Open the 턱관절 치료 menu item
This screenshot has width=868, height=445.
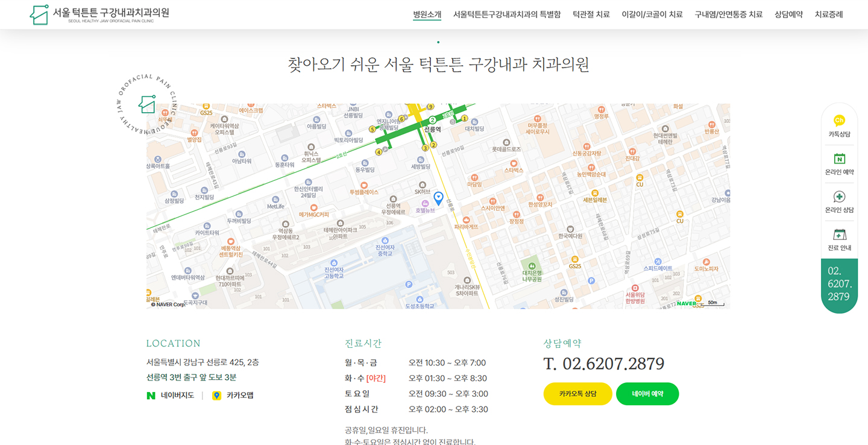tap(591, 14)
